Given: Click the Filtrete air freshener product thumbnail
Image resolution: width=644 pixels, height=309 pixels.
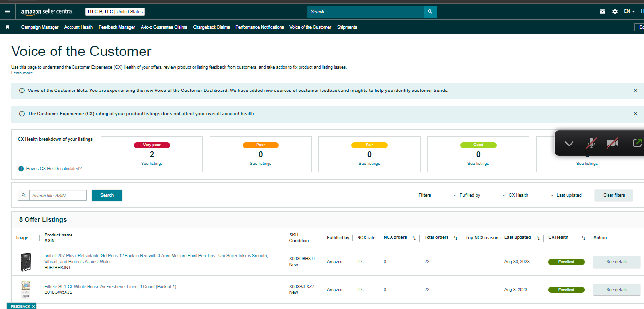Looking at the screenshot, I should click(26, 290).
